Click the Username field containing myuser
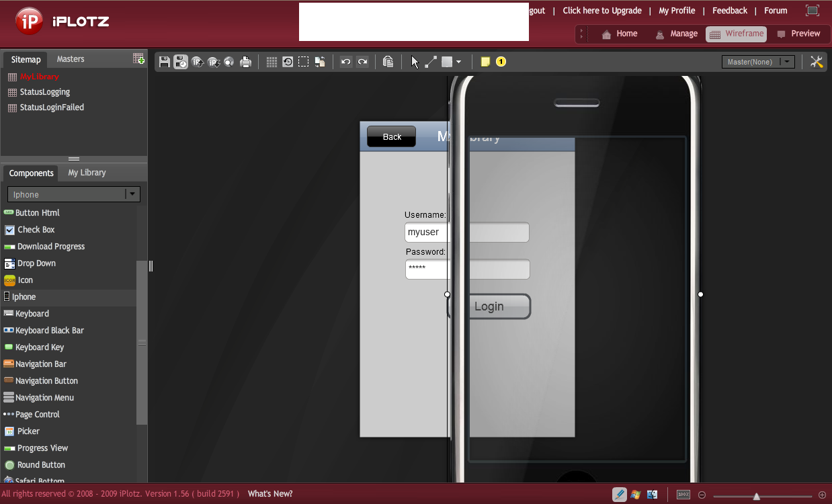Screen dimensions: 832x504 coord(467,232)
